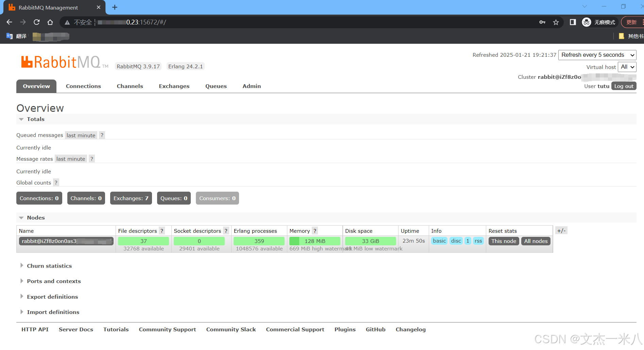This screenshot has height=350, width=644.
Task: Click Connections: 0 count button
Action: tap(39, 198)
